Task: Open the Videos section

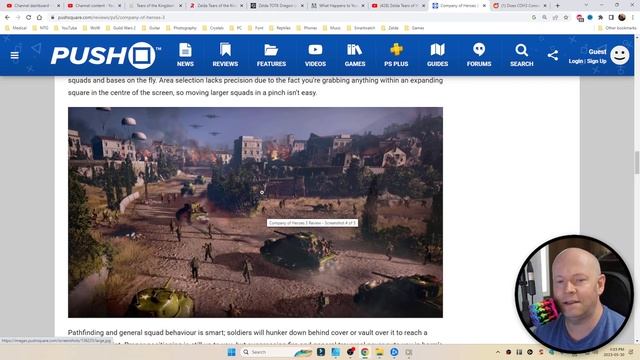Action: (315, 55)
